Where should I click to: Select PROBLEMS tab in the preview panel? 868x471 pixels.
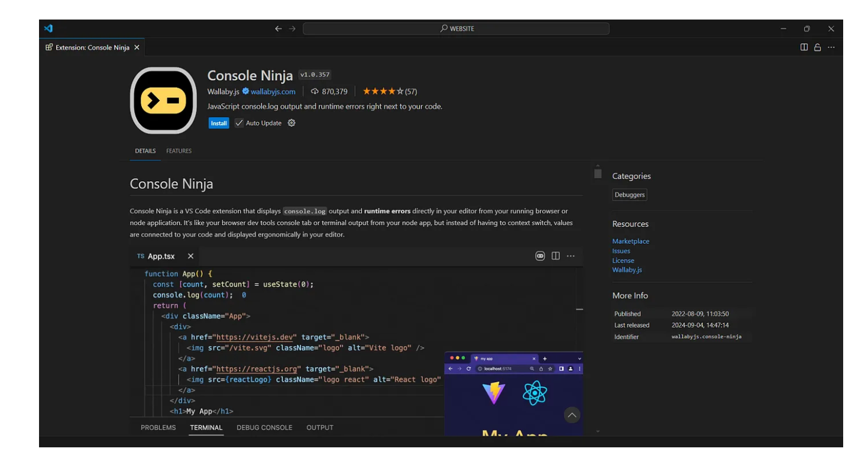tap(158, 427)
